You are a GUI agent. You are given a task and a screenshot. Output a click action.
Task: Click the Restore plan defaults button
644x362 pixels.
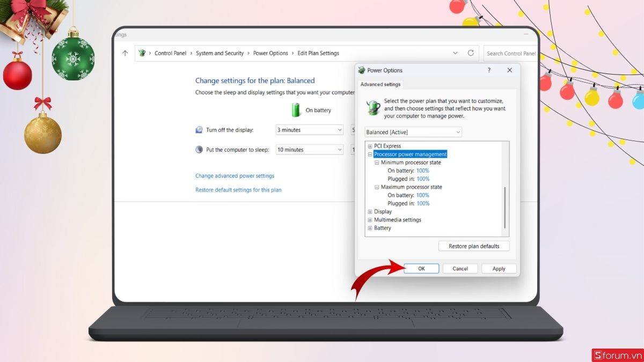tap(474, 246)
